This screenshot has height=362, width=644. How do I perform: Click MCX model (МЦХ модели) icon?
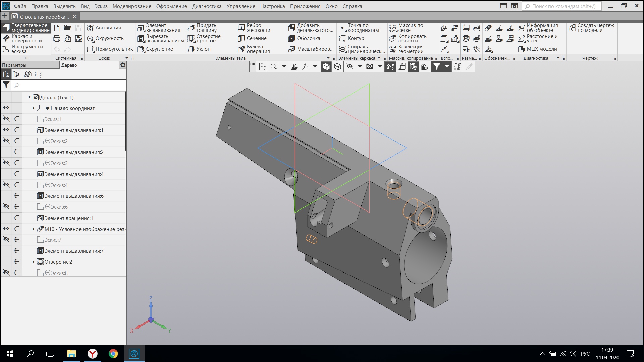[x=538, y=49]
